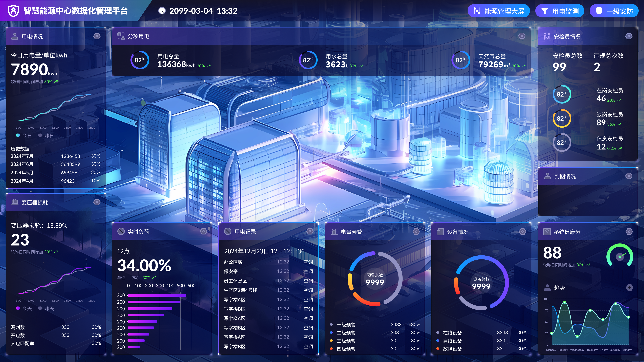Screen dimensions: 644x362
Task: Click the 用水总量 82% progress ring
Action: (x=308, y=60)
